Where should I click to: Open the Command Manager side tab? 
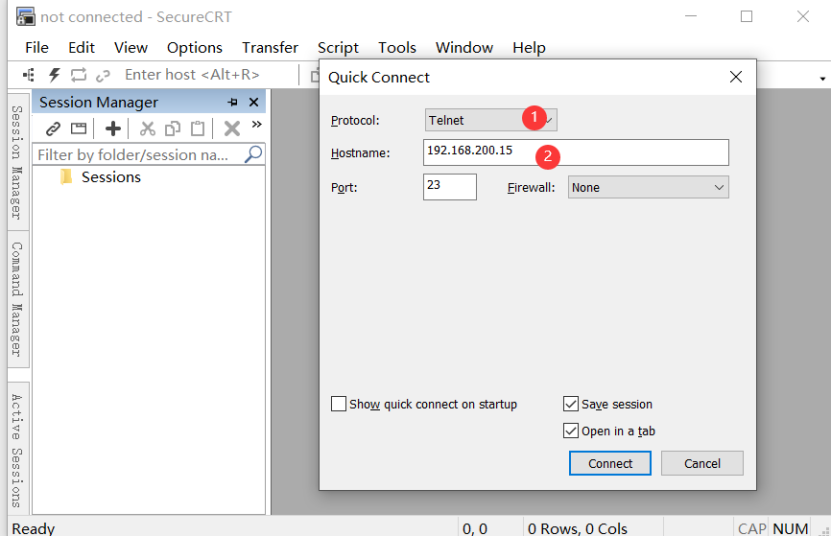point(17,300)
